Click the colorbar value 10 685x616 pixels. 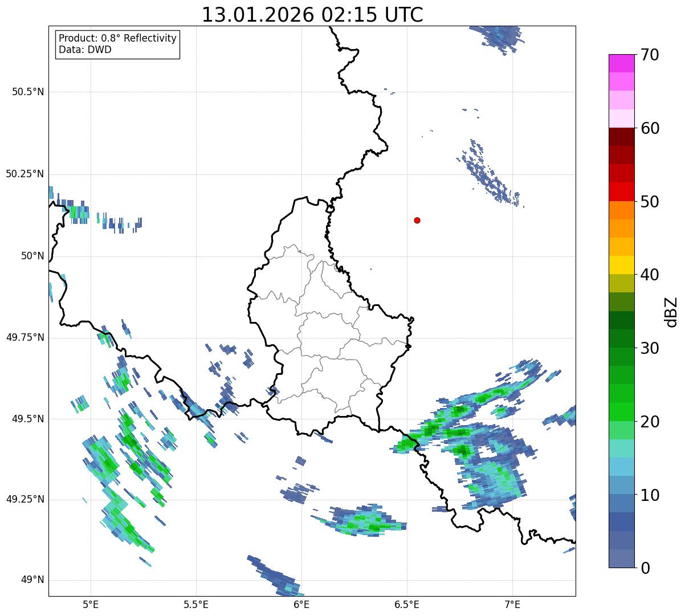tap(650, 495)
